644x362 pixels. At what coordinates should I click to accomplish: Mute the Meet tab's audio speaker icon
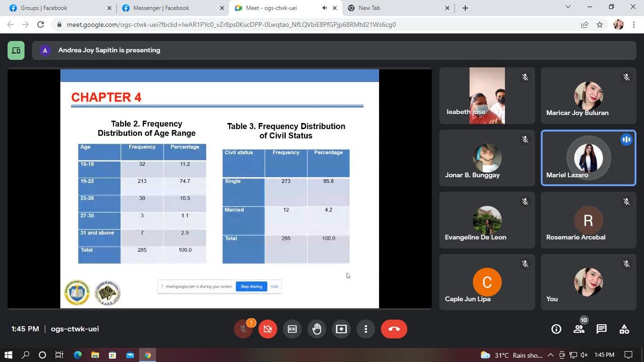coord(325,8)
